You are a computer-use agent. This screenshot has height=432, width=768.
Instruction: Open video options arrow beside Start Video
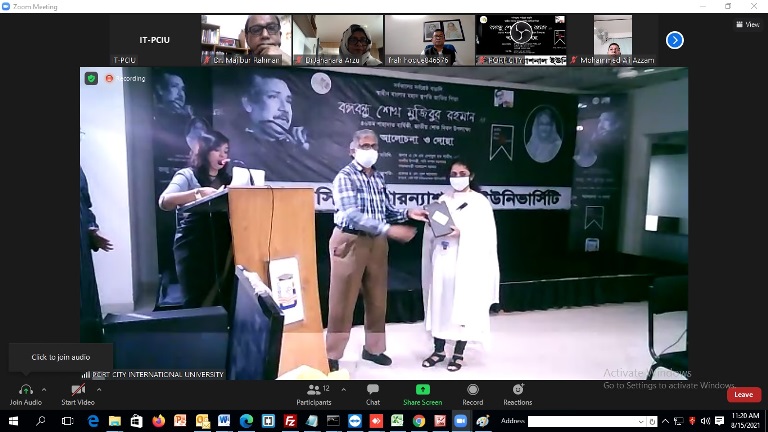99,390
